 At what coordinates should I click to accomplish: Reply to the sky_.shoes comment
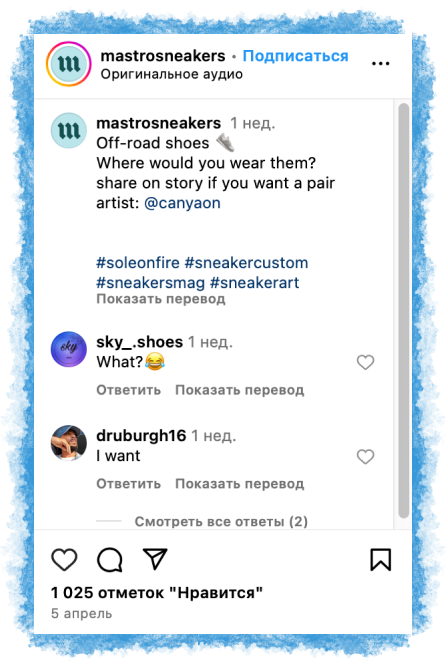[x=129, y=390]
